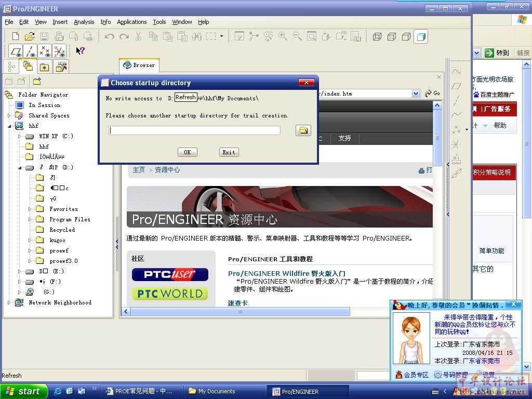Collapse the hhf computer tree node

pos(9,126)
